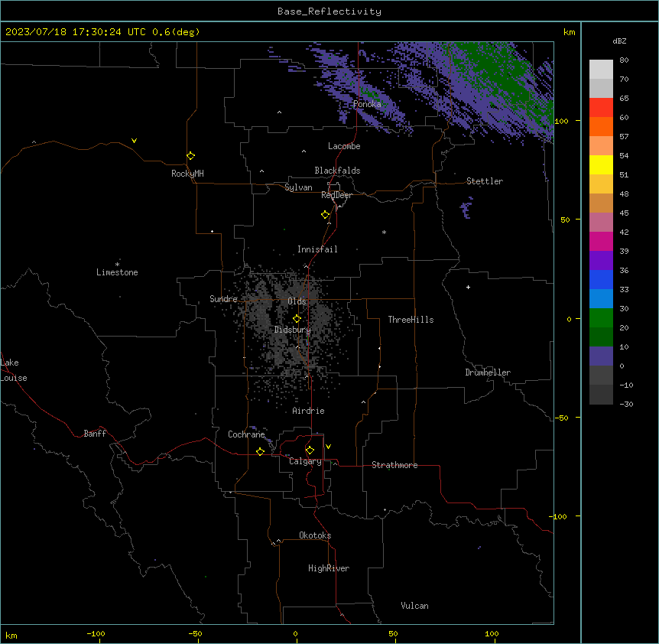Click the Lacombe city label
This screenshot has width=659, height=644.
[x=344, y=146]
